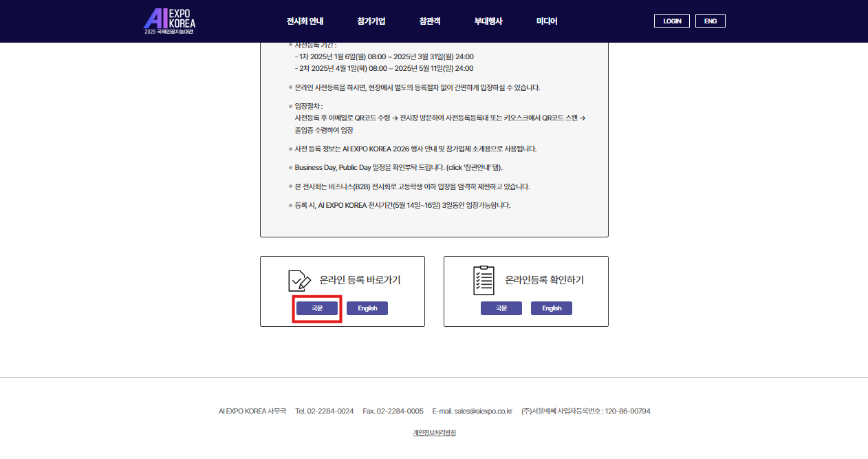The image size is (868, 459).
Task: Click 국문 under 온라인 등록 바로가기
Action: (317, 308)
